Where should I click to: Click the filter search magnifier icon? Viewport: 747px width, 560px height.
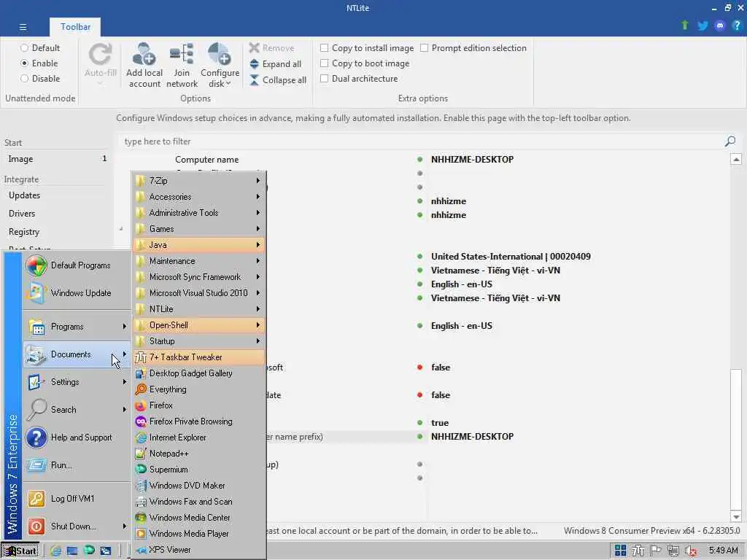(729, 141)
